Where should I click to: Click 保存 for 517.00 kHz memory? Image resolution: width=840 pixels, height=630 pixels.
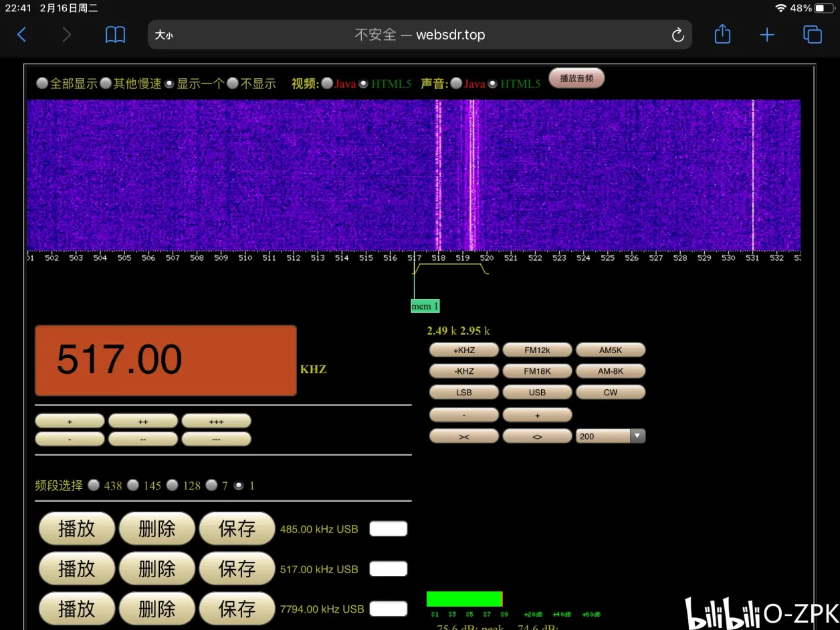tap(237, 569)
